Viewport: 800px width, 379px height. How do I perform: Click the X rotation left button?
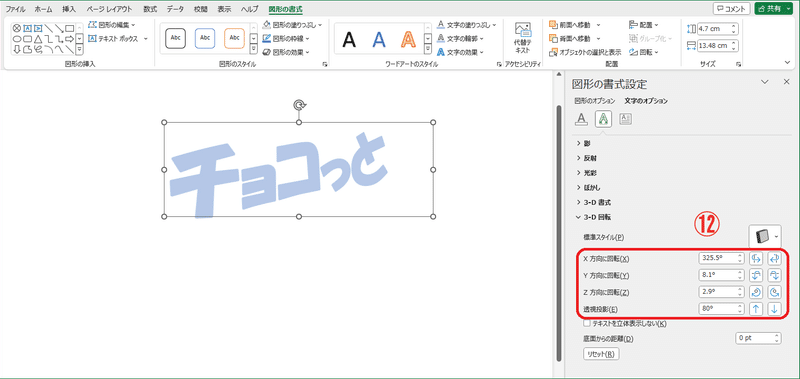click(x=756, y=259)
